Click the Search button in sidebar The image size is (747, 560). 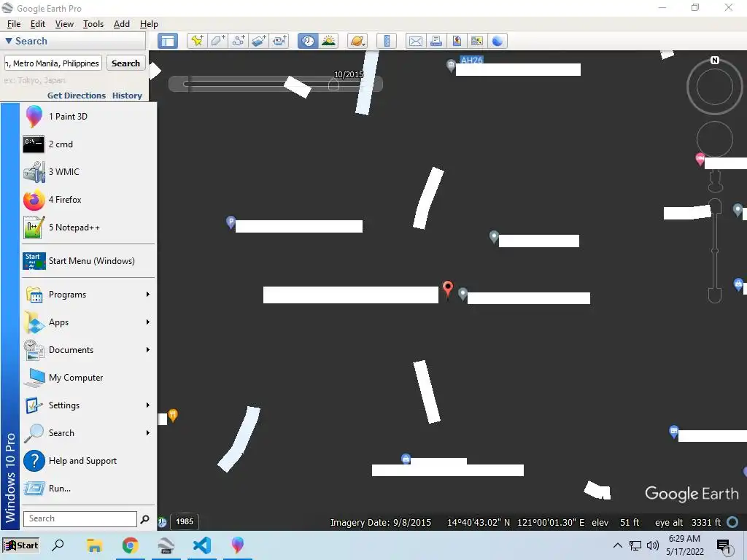point(125,63)
